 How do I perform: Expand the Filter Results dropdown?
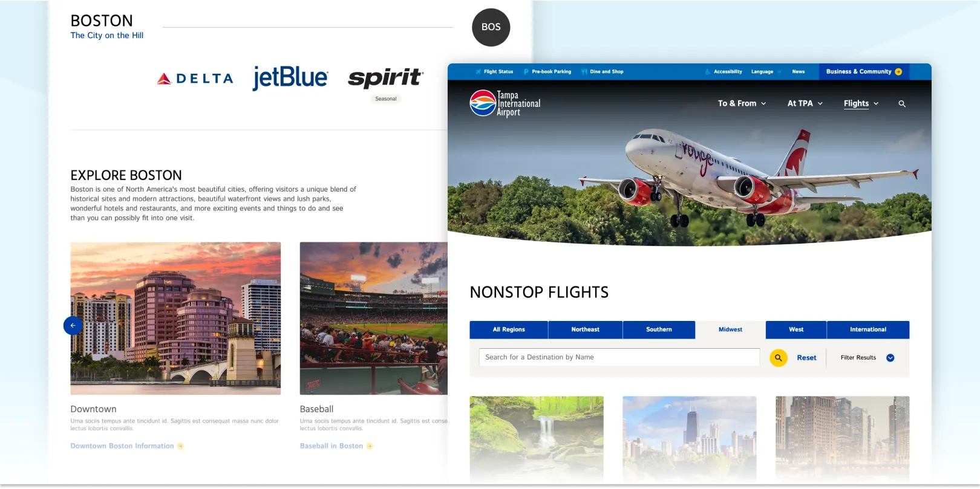(867, 358)
